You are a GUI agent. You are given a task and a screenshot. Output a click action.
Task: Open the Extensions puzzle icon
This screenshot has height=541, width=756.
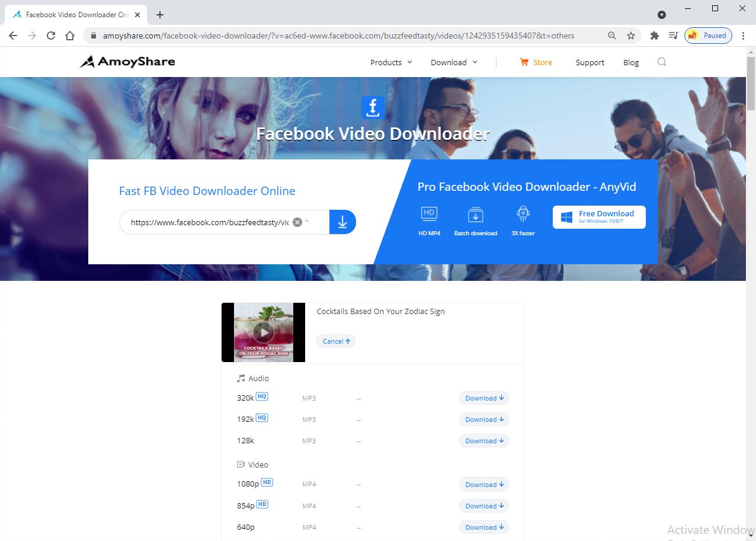(x=654, y=36)
